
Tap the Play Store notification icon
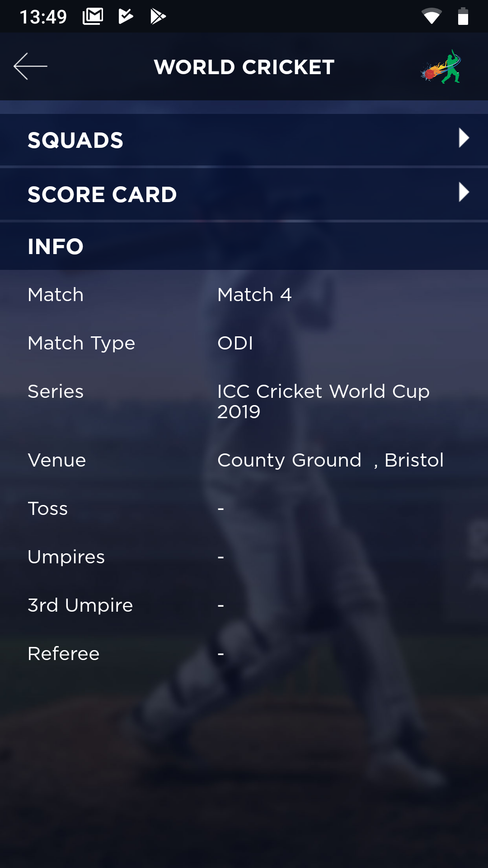(x=158, y=17)
